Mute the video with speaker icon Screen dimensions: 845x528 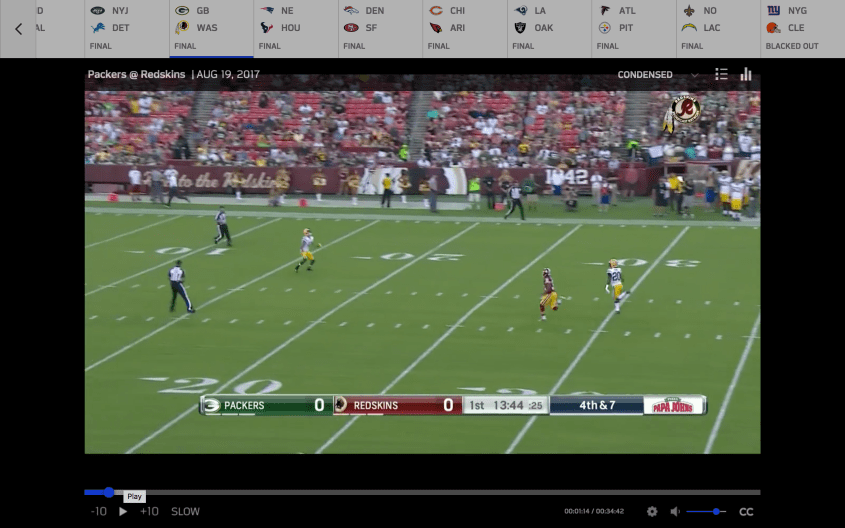pyautogui.click(x=675, y=511)
